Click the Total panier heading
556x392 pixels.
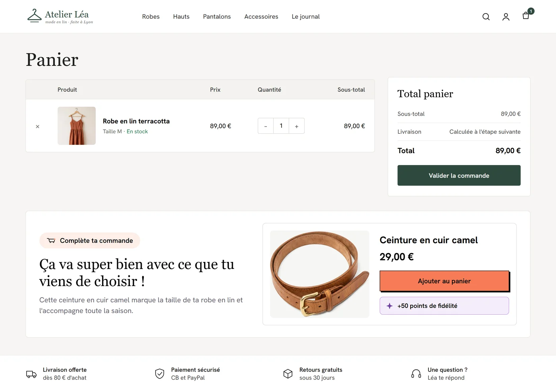tap(425, 94)
